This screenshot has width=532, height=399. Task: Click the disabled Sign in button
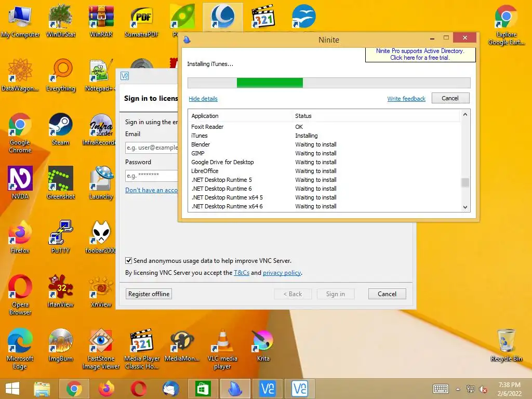click(336, 294)
